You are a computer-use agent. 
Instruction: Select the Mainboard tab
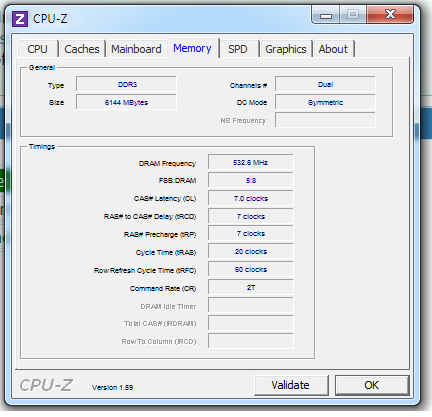click(136, 49)
